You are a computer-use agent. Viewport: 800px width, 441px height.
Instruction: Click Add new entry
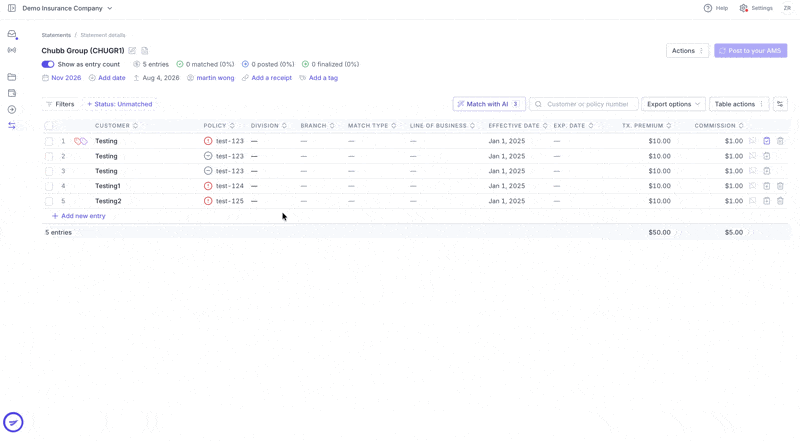coord(79,216)
